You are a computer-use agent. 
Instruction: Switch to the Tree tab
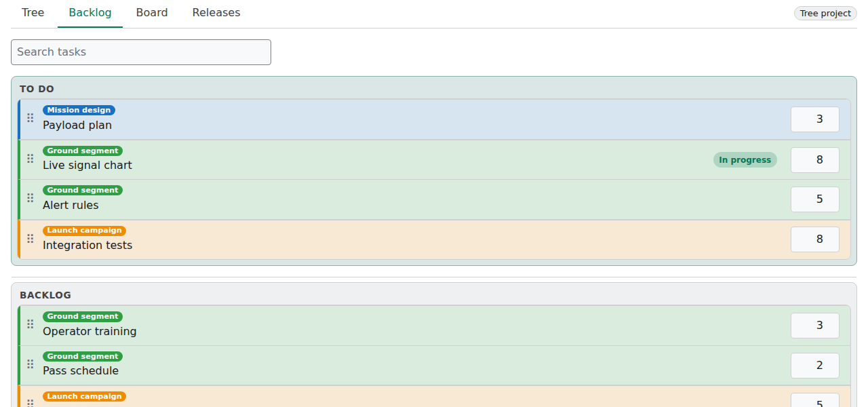tap(33, 13)
